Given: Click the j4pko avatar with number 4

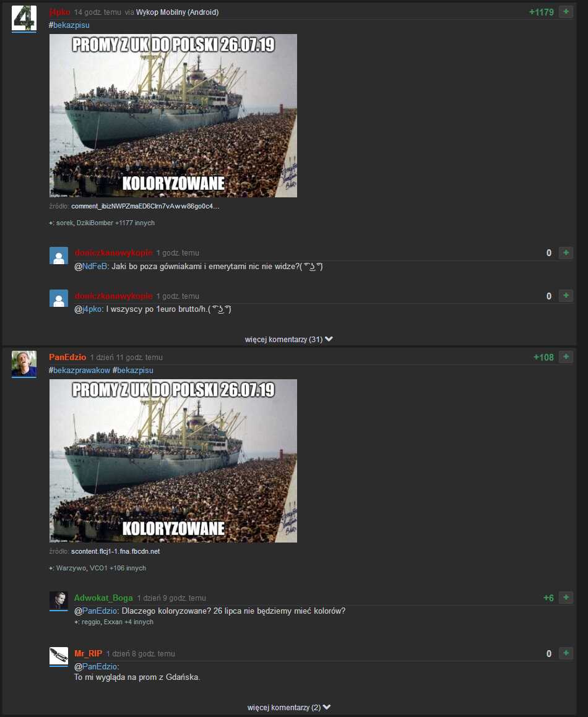Looking at the screenshot, I should click(24, 19).
